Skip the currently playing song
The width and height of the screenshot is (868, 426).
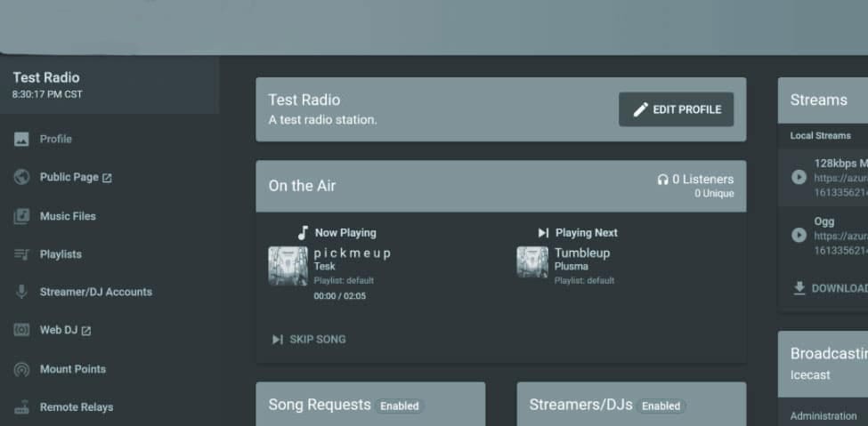(309, 339)
